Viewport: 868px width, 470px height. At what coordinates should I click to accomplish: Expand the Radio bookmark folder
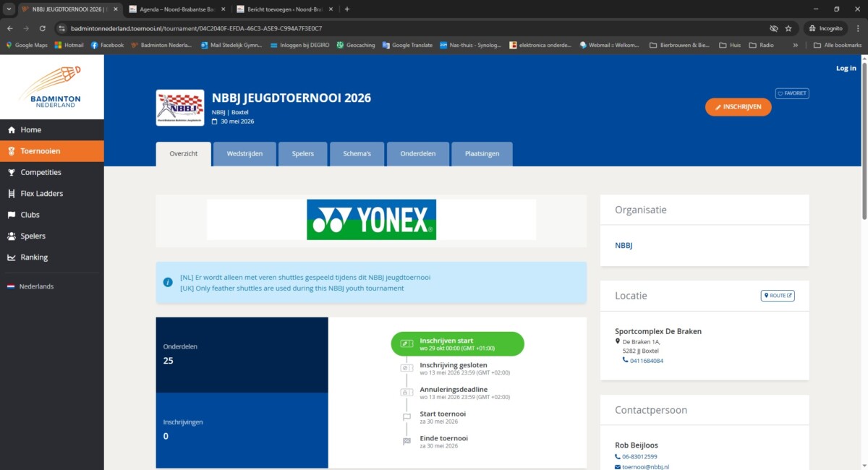(x=762, y=45)
